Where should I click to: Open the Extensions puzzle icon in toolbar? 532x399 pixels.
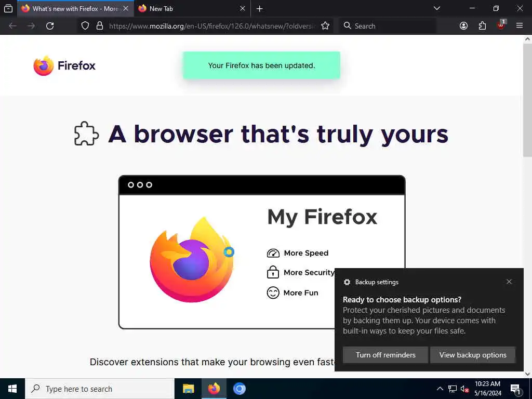click(x=482, y=26)
